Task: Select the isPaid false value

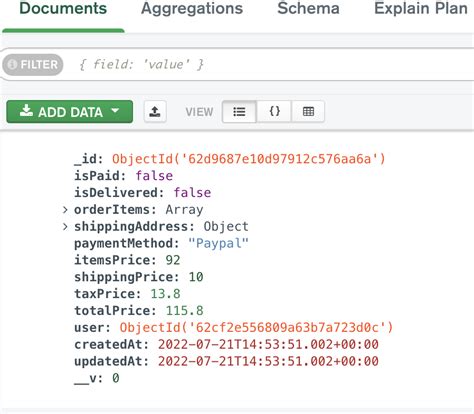Action: (x=154, y=176)
